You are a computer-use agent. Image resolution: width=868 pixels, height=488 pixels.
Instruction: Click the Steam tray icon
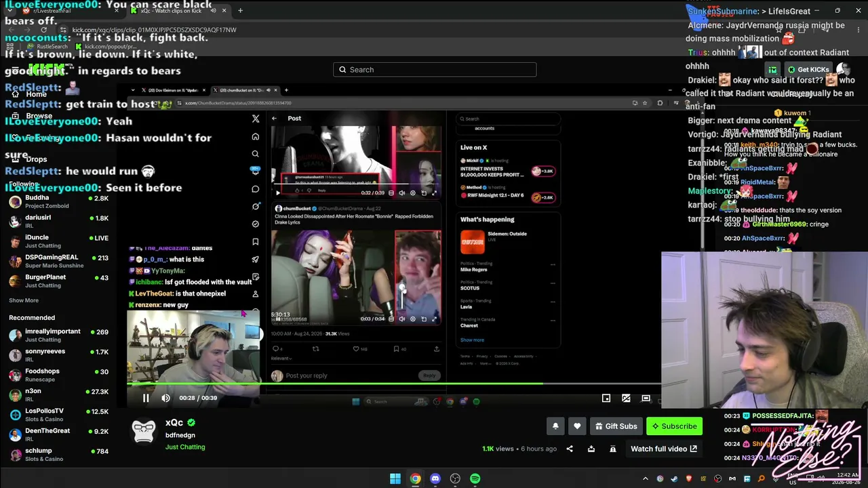[675, 479]
